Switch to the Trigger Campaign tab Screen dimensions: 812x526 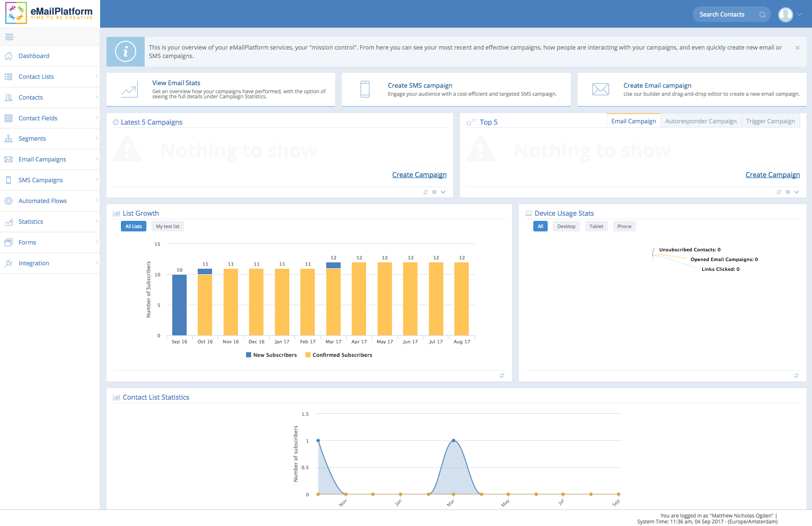(x=770, y=121)
